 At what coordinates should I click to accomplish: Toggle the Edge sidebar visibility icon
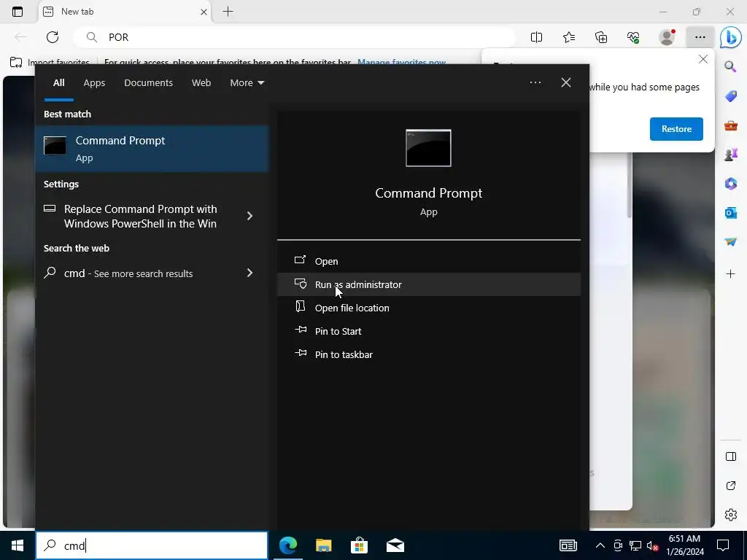730,456
